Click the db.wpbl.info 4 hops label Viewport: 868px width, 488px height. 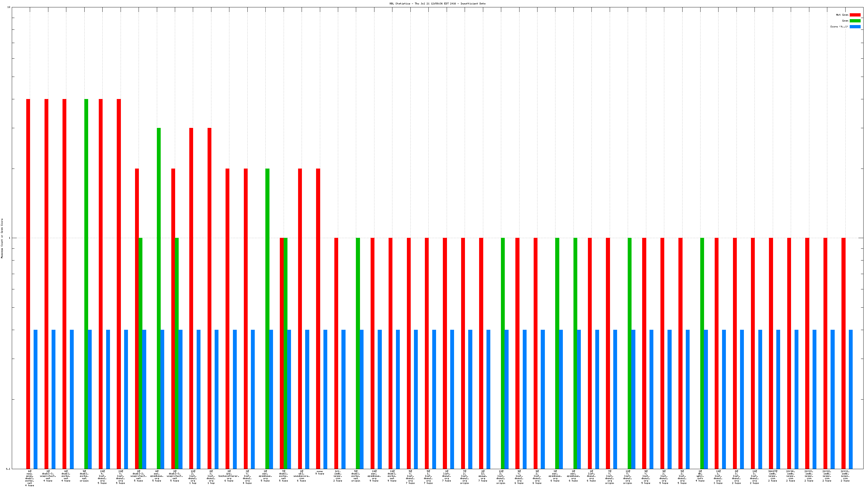coord(700,476)
